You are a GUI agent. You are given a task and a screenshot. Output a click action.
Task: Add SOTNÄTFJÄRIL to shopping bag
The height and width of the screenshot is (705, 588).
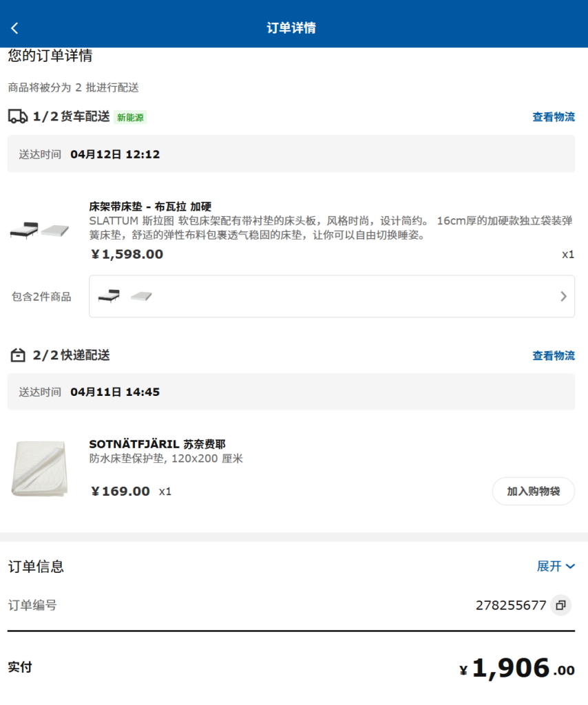coord(533,491)
